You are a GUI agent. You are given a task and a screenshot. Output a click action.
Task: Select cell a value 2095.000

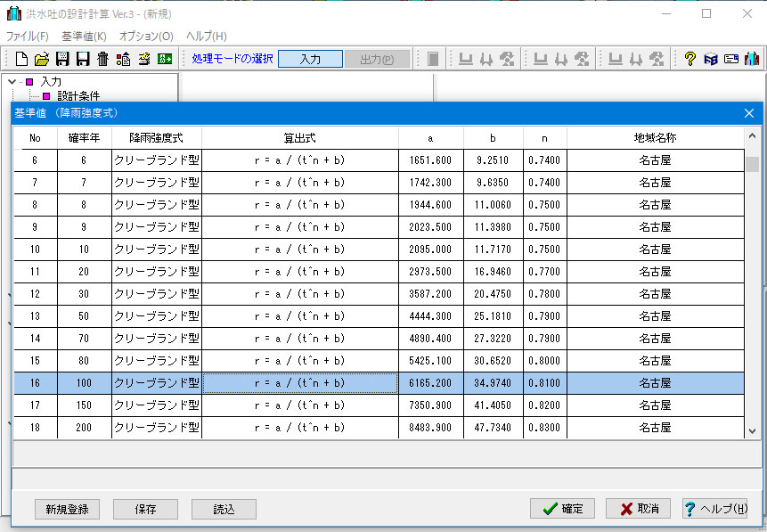(430, 250)
